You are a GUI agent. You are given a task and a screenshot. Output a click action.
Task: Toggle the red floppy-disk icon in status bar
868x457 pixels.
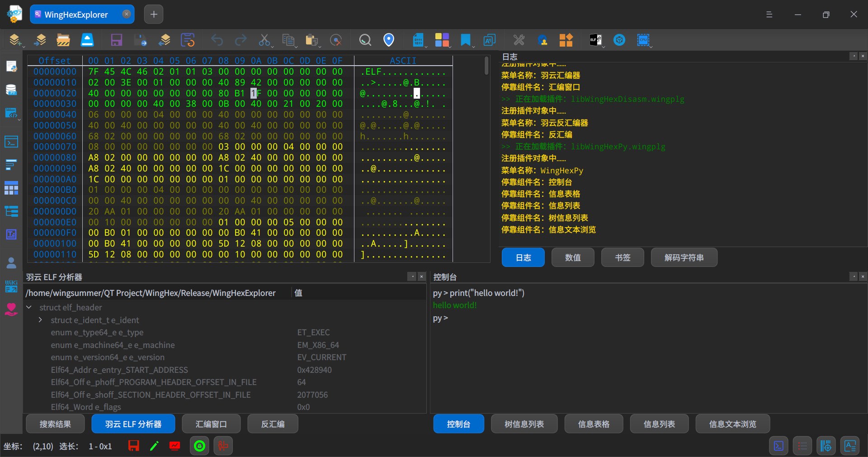(134, 446)
